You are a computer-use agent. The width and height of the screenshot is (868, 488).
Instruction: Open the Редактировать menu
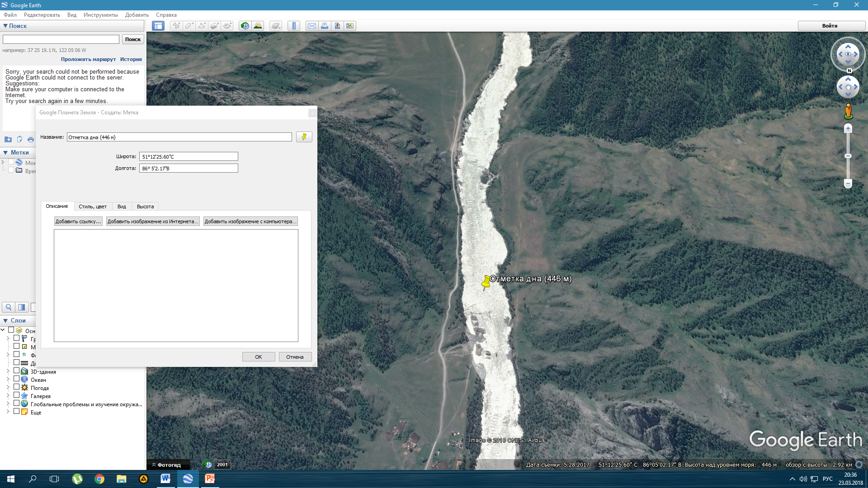42,15
